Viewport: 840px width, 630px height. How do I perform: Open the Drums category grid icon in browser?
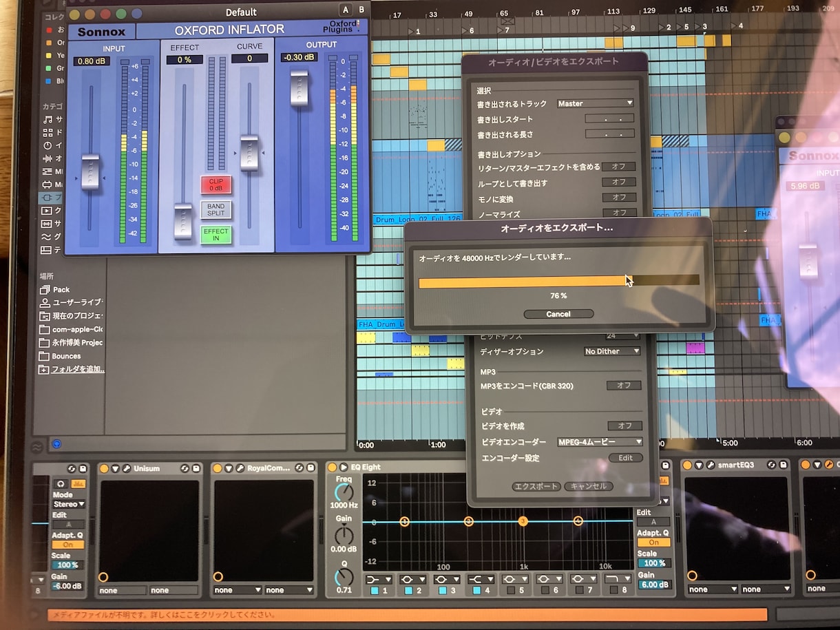point(47,132)
